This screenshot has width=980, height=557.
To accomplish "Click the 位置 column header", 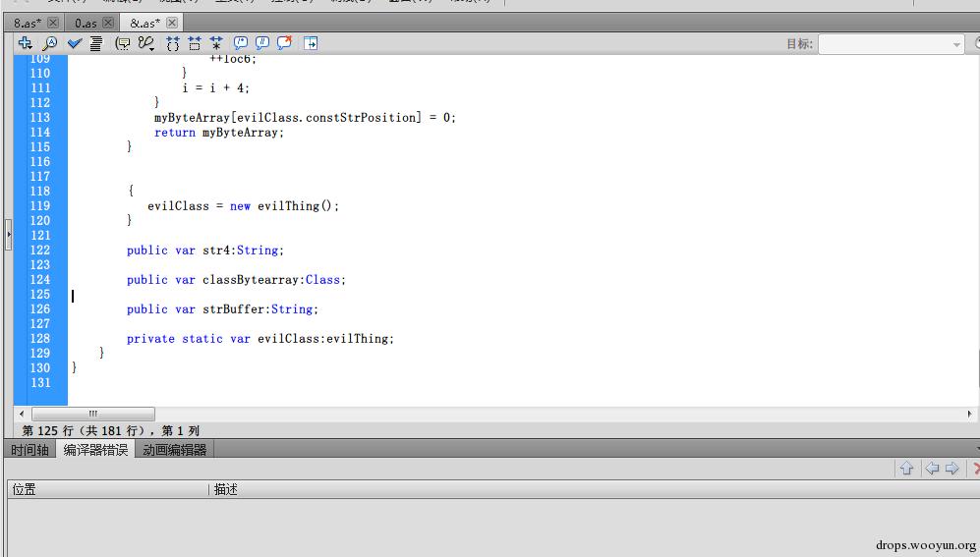I will point(107,489).
